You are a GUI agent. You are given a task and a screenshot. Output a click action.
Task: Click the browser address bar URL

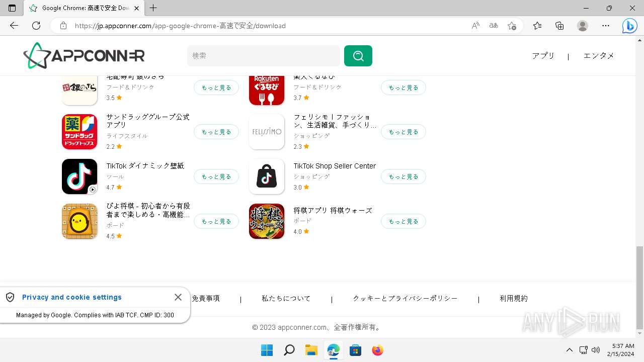coord(180,26)
